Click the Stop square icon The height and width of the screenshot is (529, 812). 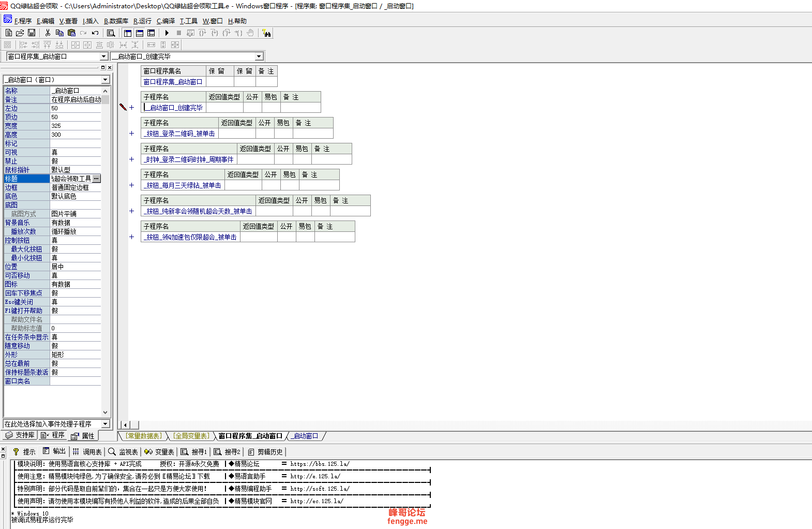(x=179, y=33)
